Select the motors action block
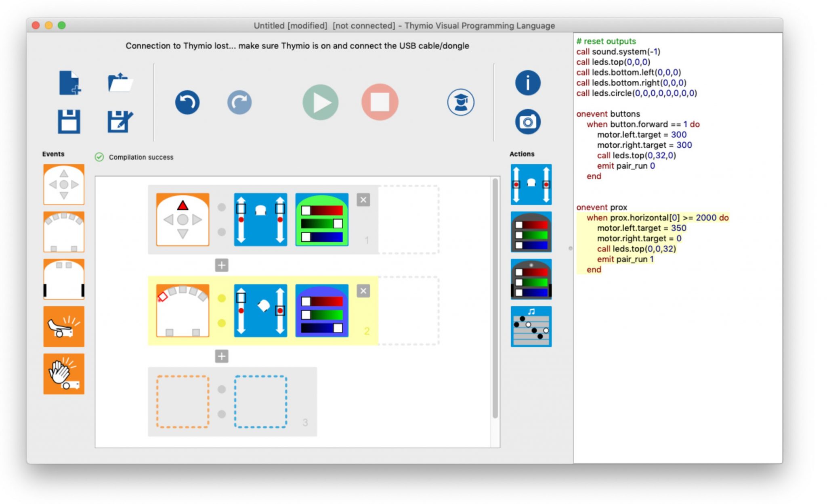This screenshot has height=504, width=827. [531, 184]
